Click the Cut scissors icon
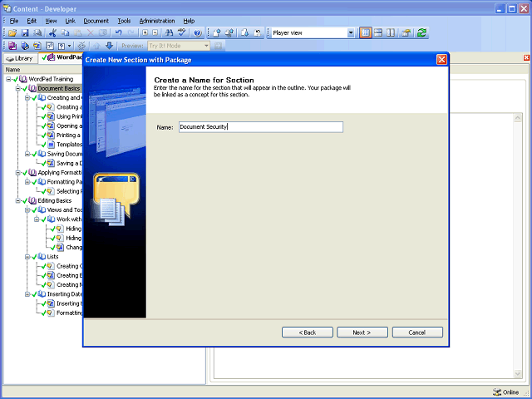This screenshot has height=399, width=532. (52, 33)
